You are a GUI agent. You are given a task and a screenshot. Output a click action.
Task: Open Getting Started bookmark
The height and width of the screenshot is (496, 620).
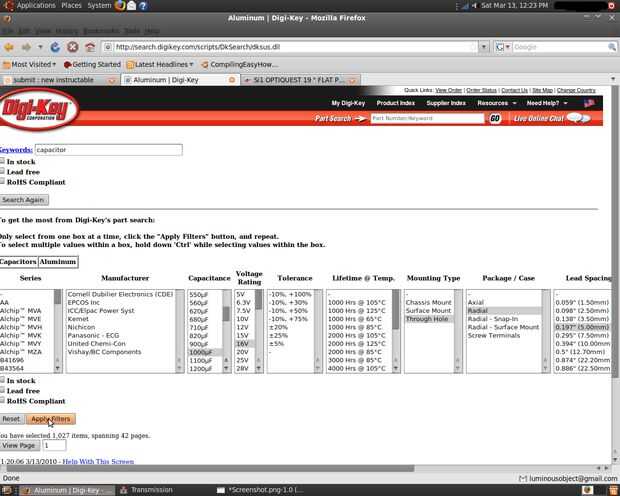(92, 64)
